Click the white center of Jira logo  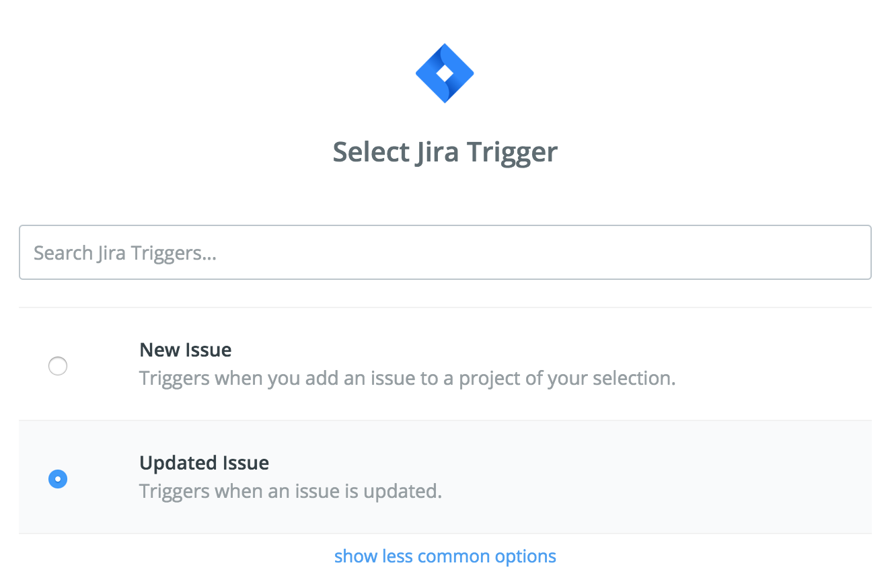pyautogui.click(x=445, y=73)
